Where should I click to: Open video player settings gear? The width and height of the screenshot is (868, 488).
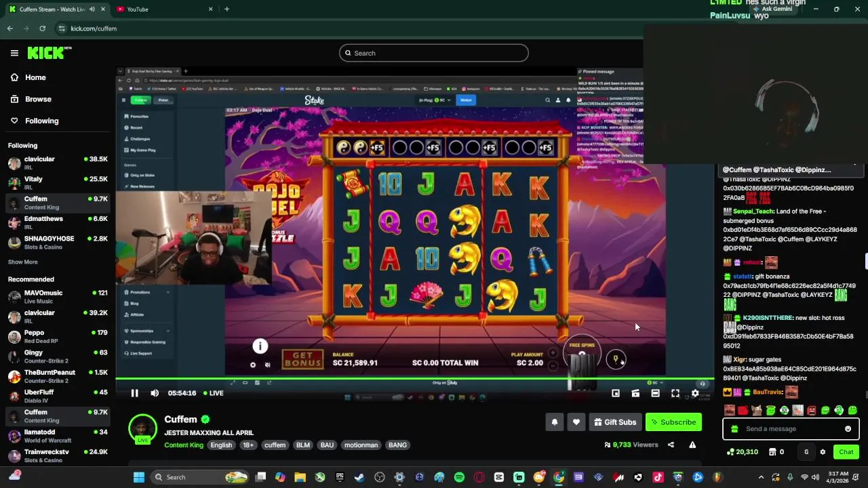[695, 393]
